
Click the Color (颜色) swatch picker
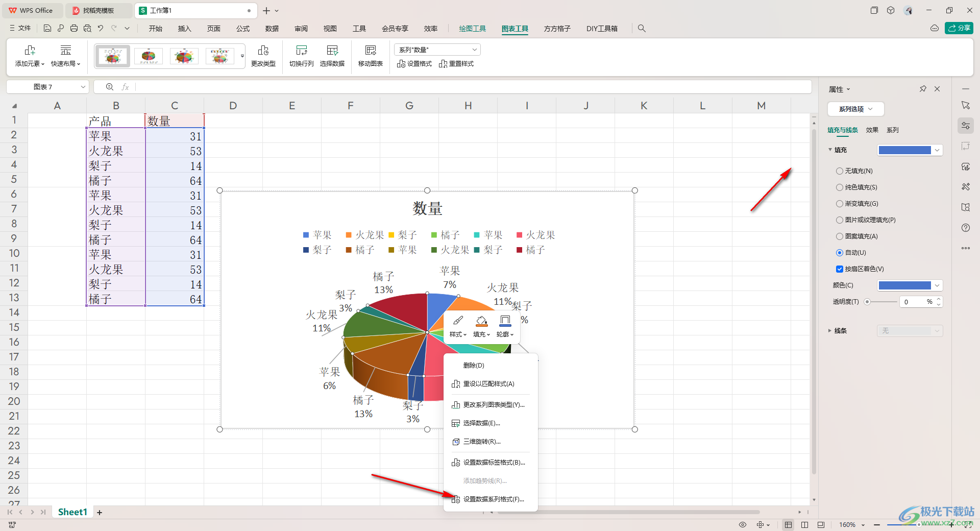pos(910,285)
